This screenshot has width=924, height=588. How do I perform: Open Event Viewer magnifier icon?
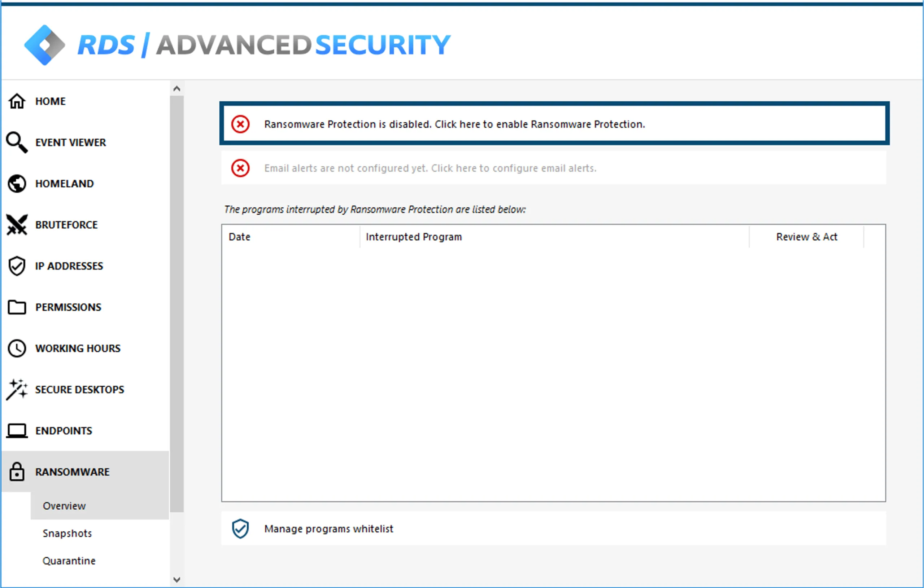17,142
